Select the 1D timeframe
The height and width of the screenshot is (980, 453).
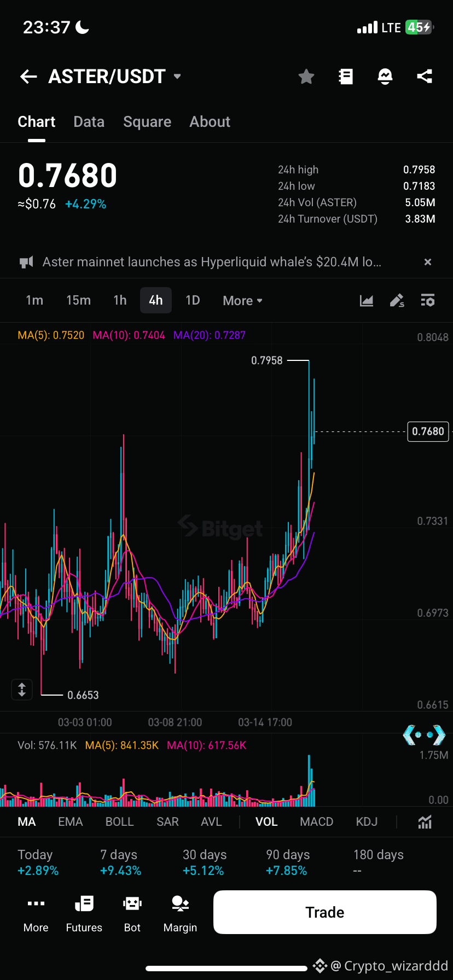click(193, 300)
